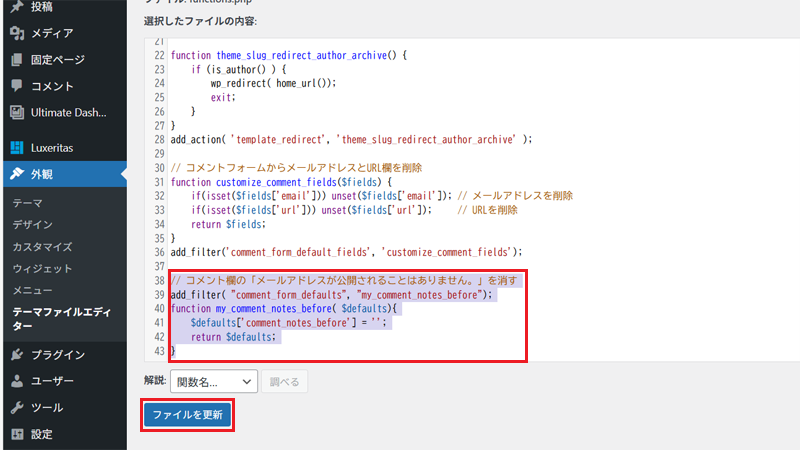Screen dimensions: 800x450
Task: Click the comment bubble icon beside コメント
Action: coord(17,86)
